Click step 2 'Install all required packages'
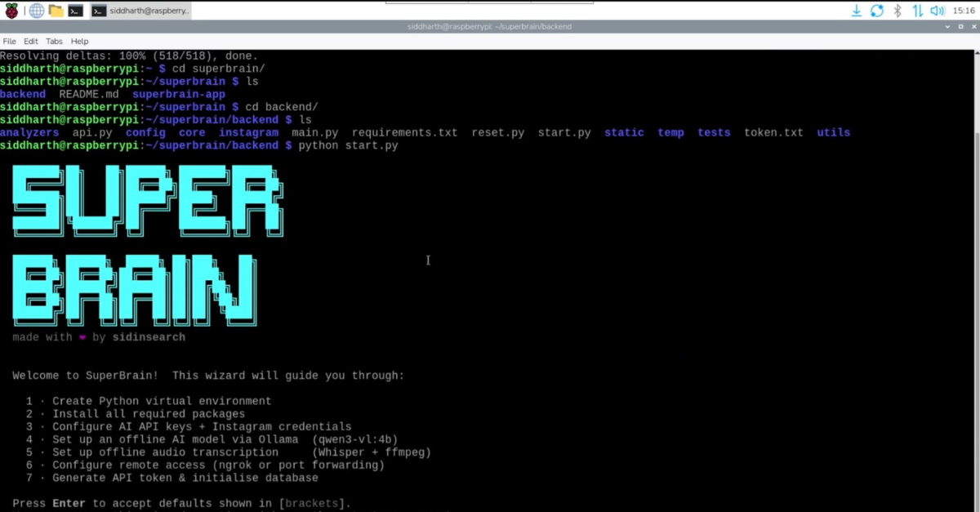The height and width of the screenshot is (512, 980). pos(135,414)
